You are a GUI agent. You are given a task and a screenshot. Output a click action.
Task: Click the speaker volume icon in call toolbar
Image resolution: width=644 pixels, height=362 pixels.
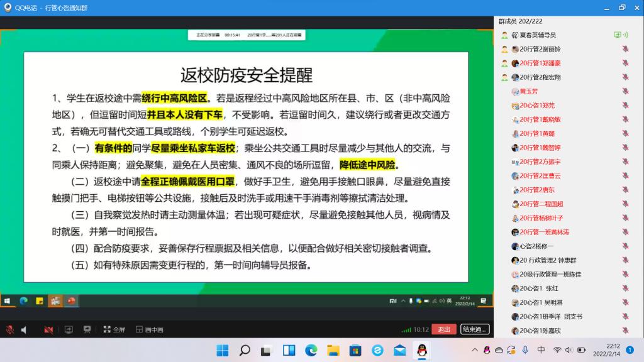24,329
